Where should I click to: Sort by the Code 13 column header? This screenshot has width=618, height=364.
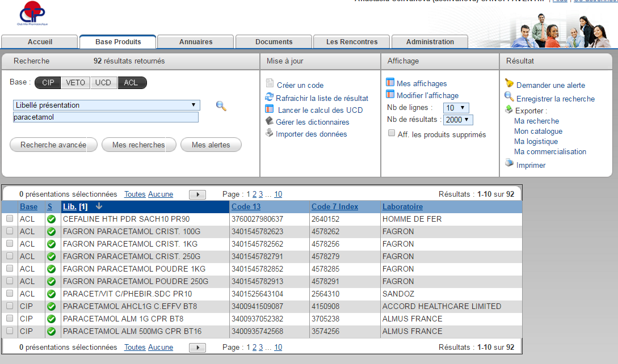point(246,206)
